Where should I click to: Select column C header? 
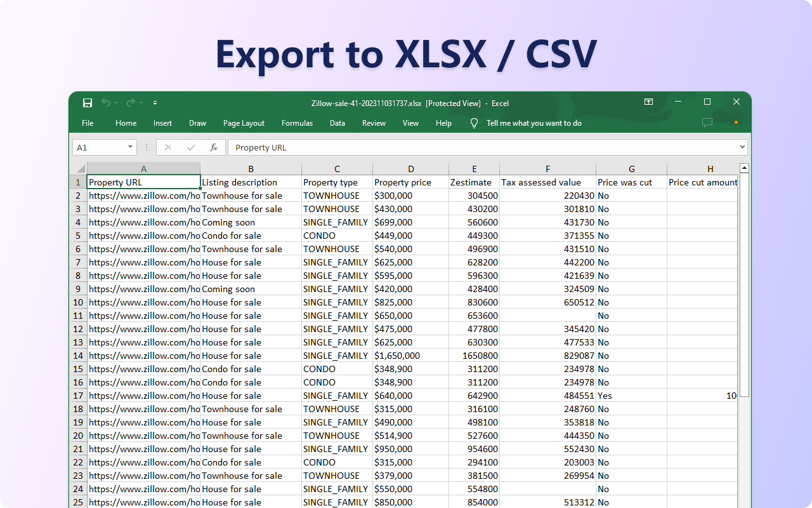337,169
